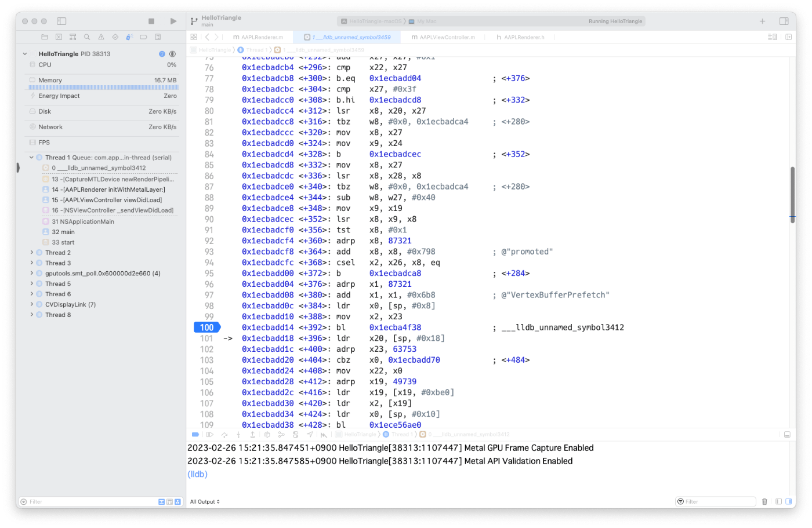Choose My Mac run destination
Viewport: 812px width, 528px height.
click(423, 21)
